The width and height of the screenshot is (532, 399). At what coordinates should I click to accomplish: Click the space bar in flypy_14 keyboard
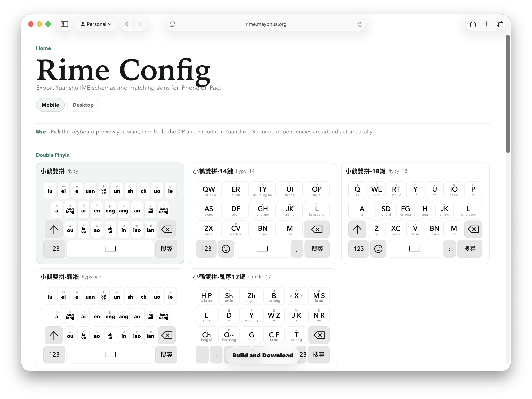tap(262, 249)
